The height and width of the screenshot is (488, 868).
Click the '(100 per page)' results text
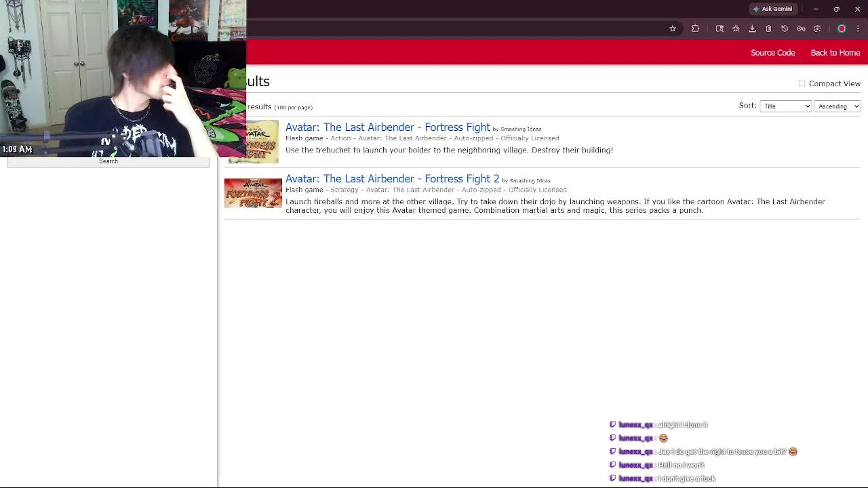(x=293, y=108)
